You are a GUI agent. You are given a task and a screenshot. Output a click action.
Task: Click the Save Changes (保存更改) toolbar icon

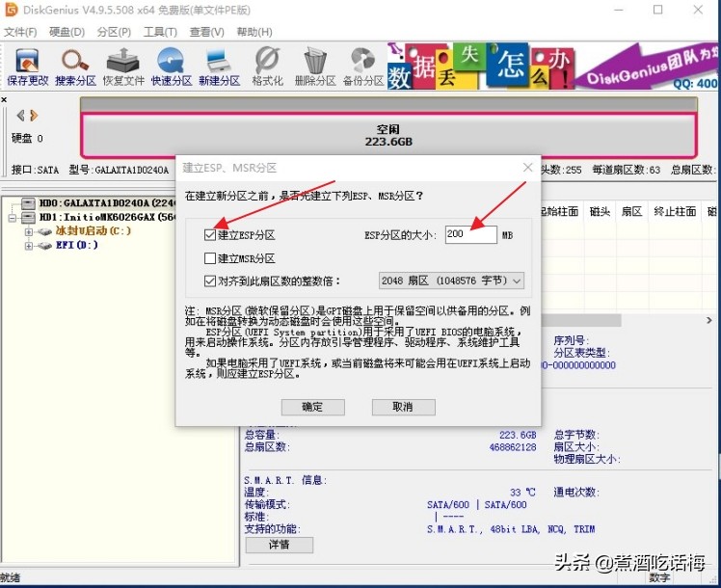(27, 67)
